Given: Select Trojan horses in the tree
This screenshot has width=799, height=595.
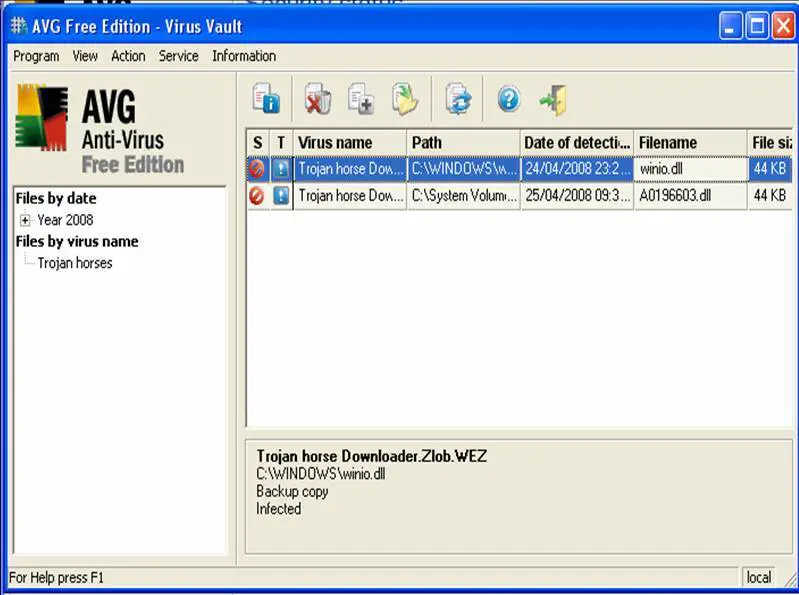Looking at the screenshot, I should pos(75,263).
